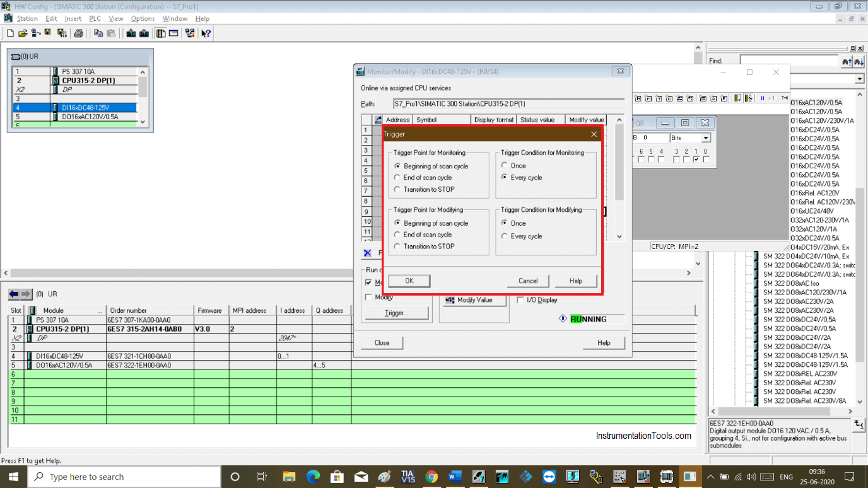Open the Edit menu
868x488 pixels.
[x=51, y=18]
